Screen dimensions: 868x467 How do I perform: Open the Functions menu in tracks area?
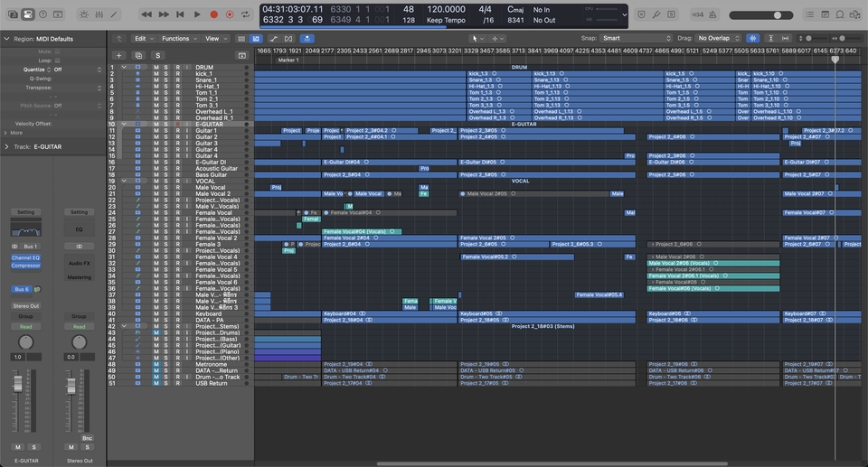[x=177, y=39]
